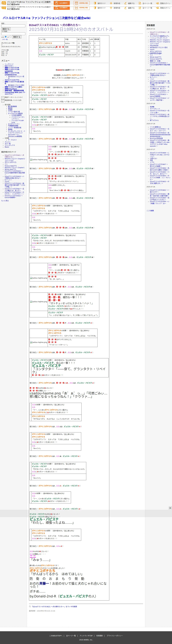The width and height of the screenshot is (172, 644).
Task: Expand the 関連データベース-バトロイ section
Action: pos(3,98)
